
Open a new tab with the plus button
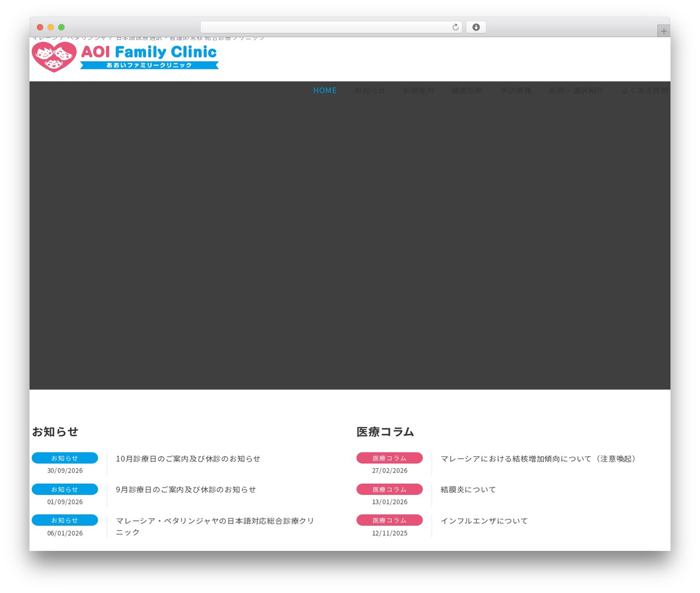click(663, 31)
